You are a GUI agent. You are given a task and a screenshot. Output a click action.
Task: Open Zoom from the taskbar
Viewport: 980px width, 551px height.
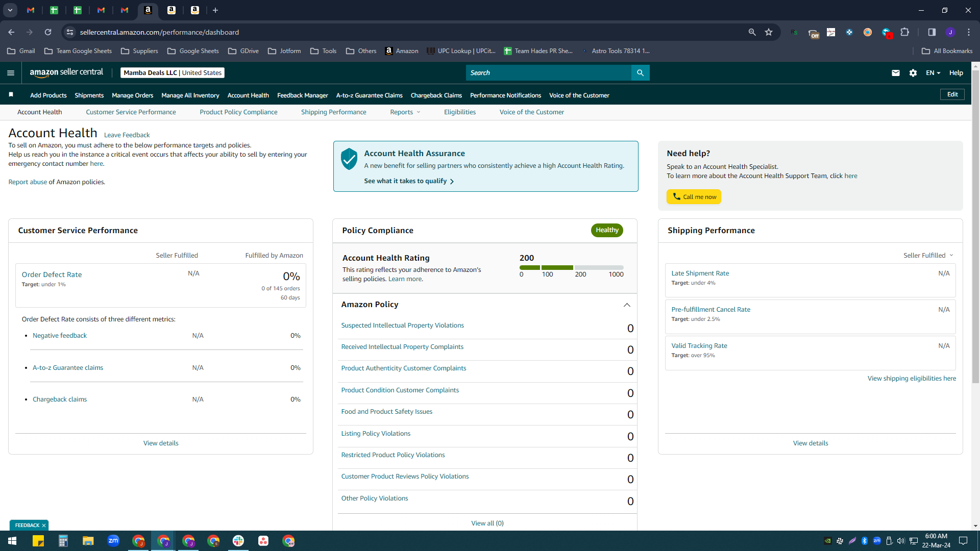[x=113, y=541]
